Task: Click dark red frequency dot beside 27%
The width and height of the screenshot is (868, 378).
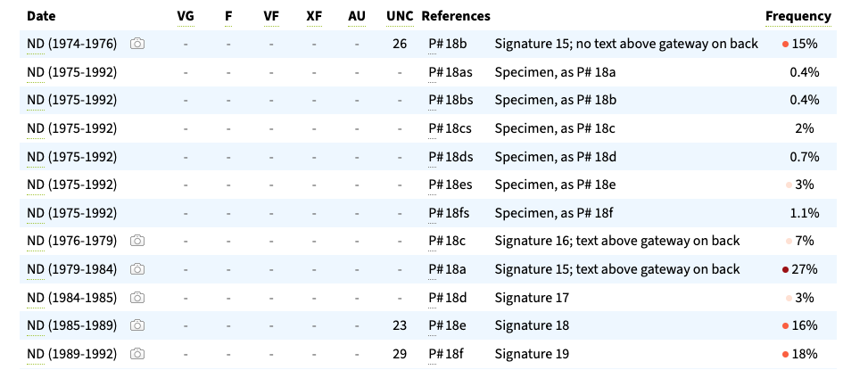Action: click(785, 269)
